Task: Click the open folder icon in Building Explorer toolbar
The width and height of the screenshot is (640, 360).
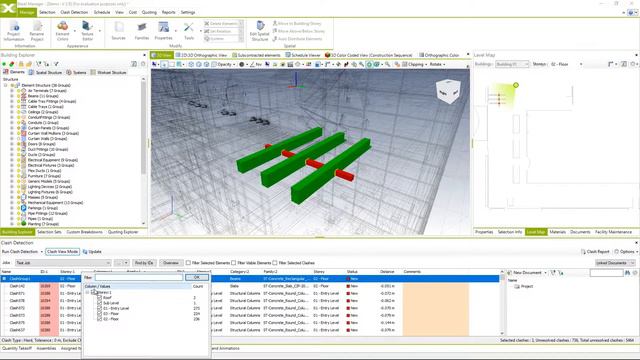Action: click(29, 64)
